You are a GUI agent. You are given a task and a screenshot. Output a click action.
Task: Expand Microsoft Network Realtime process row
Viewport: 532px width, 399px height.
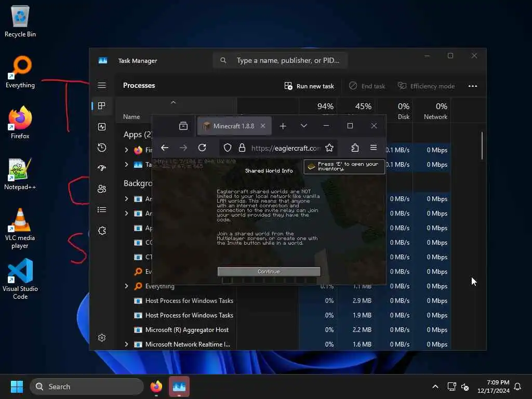point(127,344)
